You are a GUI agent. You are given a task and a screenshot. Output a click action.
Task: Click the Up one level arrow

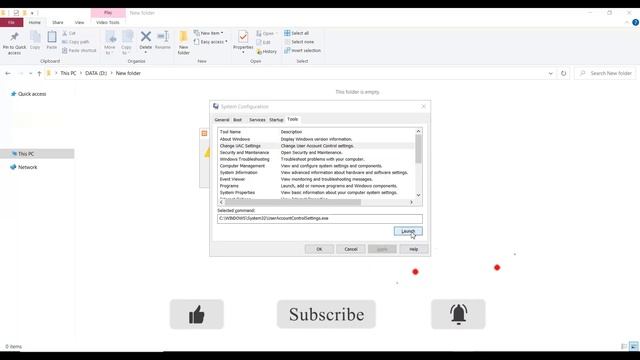(39, 73)
